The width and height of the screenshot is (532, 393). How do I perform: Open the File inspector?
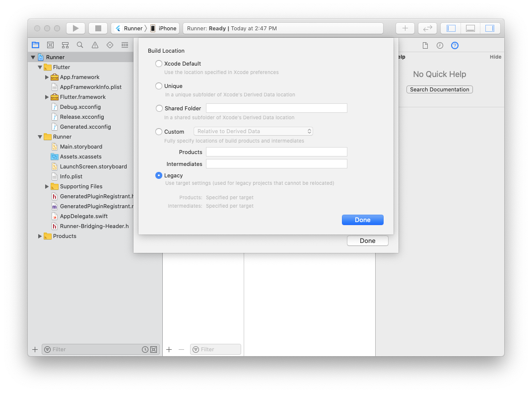pyautogui.click(x=425, y=45)
